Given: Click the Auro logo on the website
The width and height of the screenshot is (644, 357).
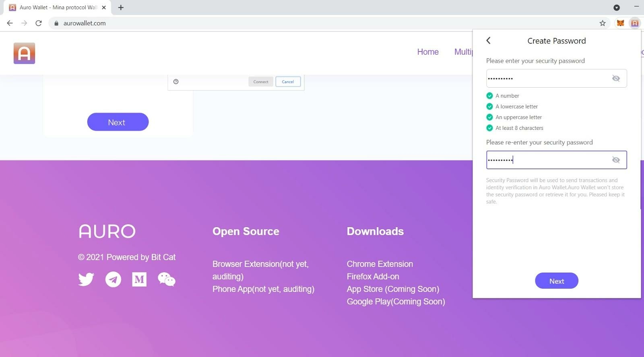Looking at the screenshot, I should (x=24, y=53).
